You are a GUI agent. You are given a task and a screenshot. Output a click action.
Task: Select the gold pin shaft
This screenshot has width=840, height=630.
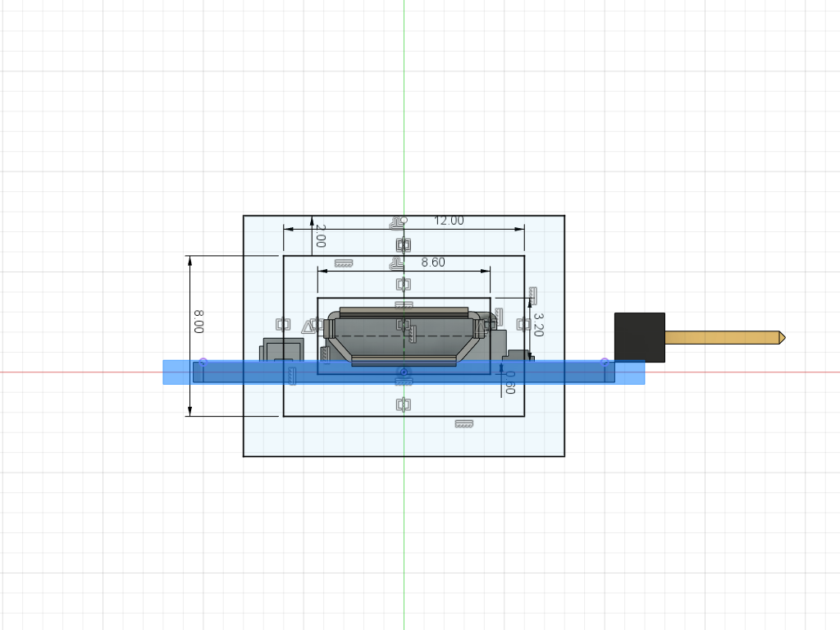tap(722, 337)
